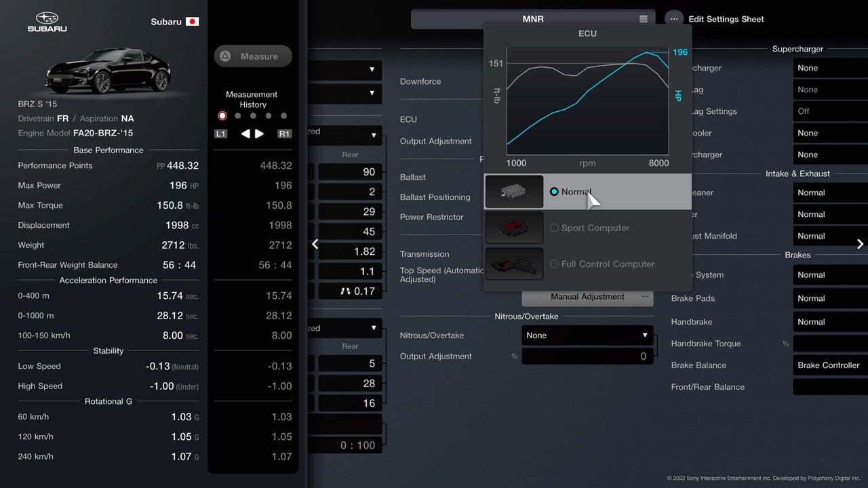
Task: Click the rear value 90 field
Action: (x=350, y=172)
